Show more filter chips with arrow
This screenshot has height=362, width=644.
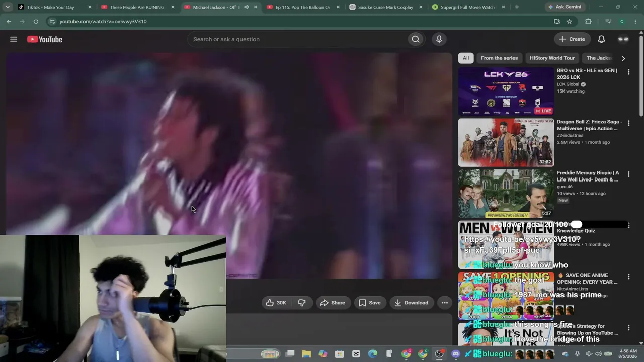pyautogui.click(x=623, y=58)
